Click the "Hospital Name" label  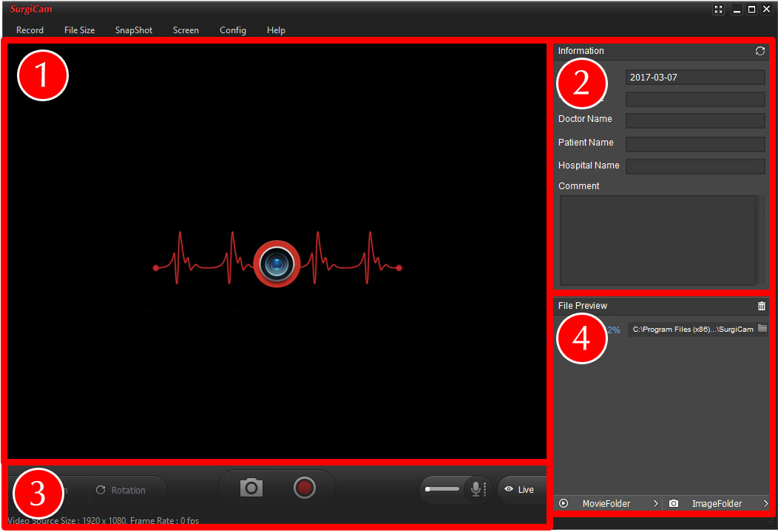tap(589, 166)
